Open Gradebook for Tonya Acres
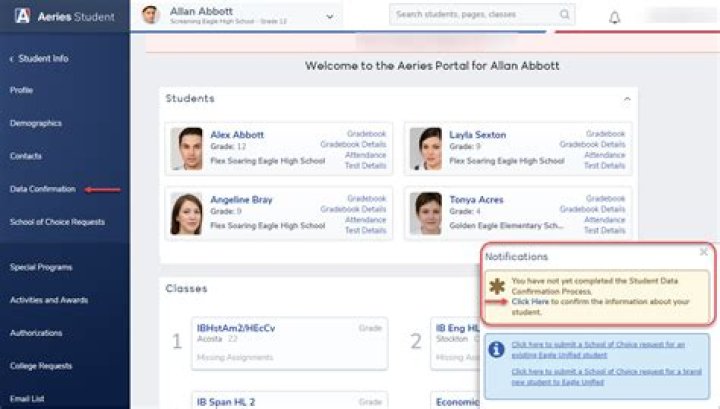Viewport: 720px width, 409px height. coord(605,198)
